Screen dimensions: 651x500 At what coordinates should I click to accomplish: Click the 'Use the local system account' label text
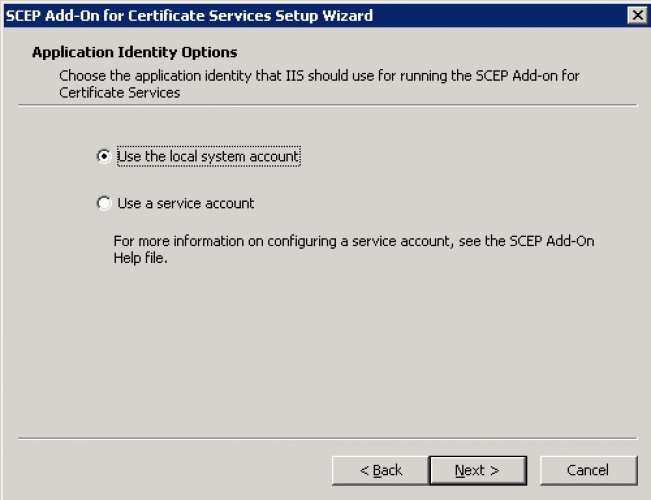pyautogui.click(x=208, y=156)
